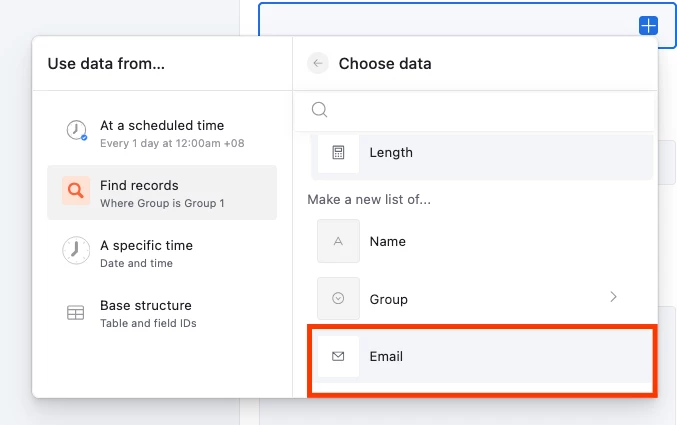Choose the Name list option
This screenshot has height=425, width=677.
coord(482,241)
